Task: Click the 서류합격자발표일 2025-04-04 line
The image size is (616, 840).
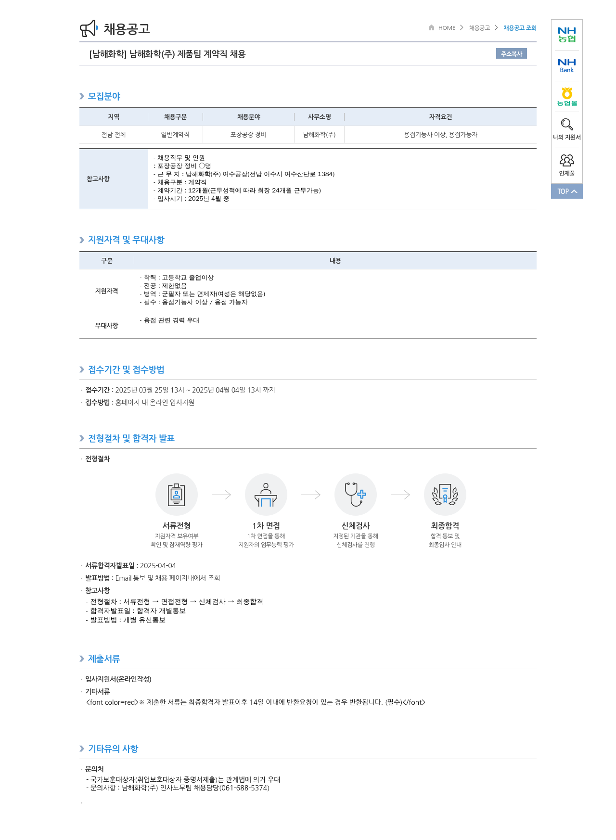Action: [x=130, y=566]
